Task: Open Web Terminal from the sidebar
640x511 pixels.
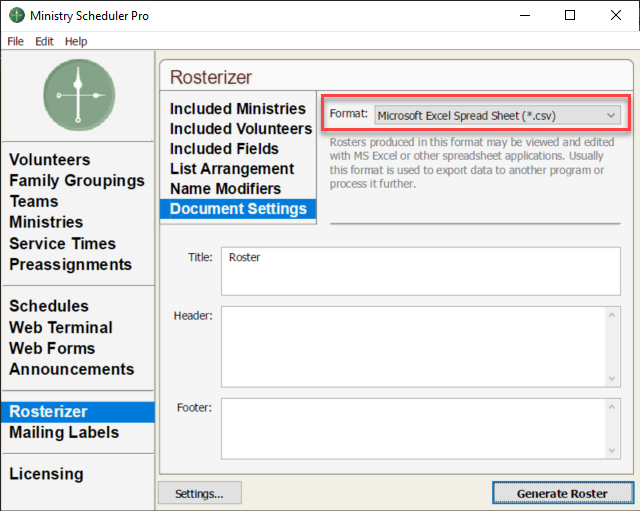Action: [60, 327]
